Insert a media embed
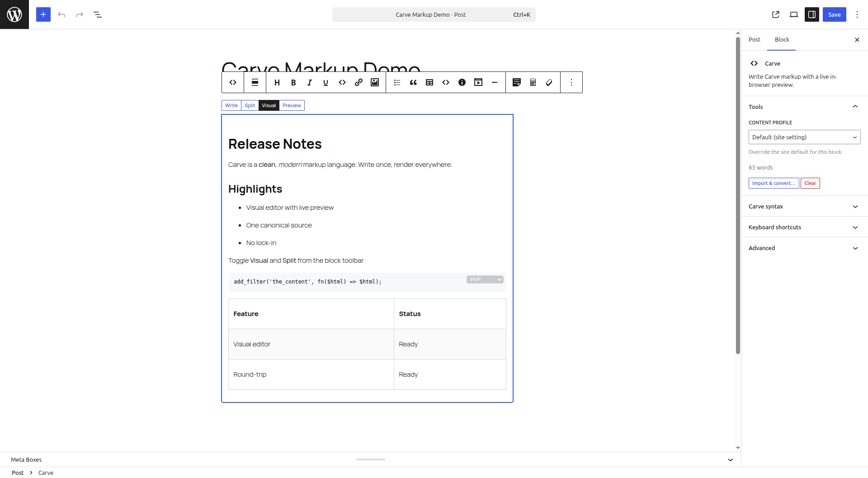This screenshot has width=868, height=478. tap(478, 82)
